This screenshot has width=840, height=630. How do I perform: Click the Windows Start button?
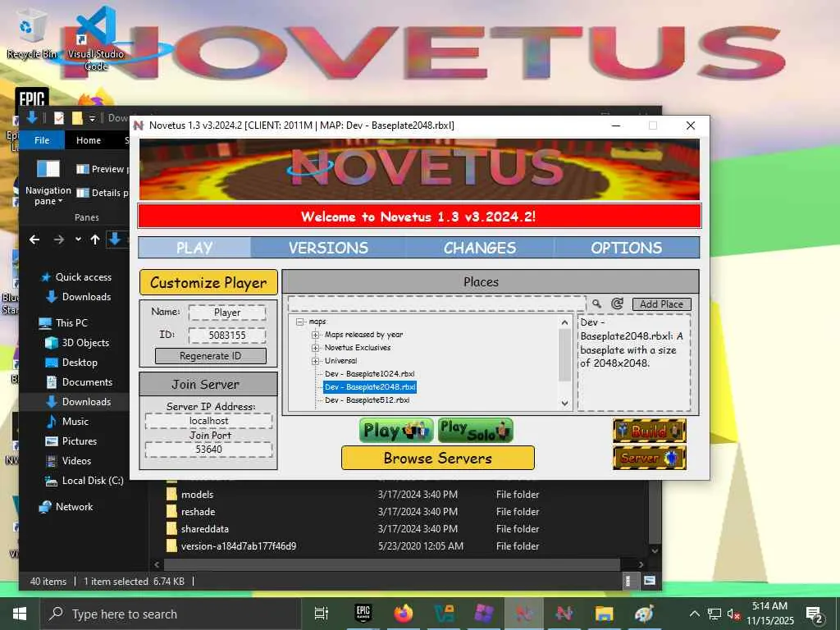20,614
